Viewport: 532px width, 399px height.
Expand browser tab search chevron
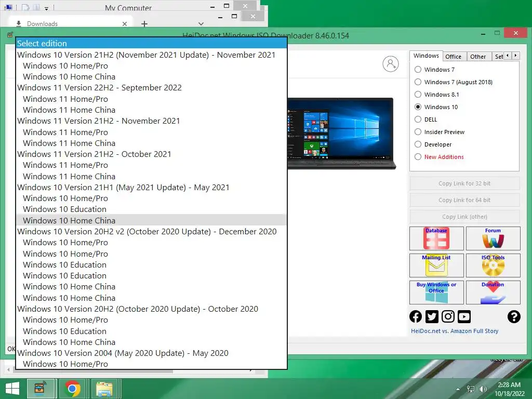(201, 24)
